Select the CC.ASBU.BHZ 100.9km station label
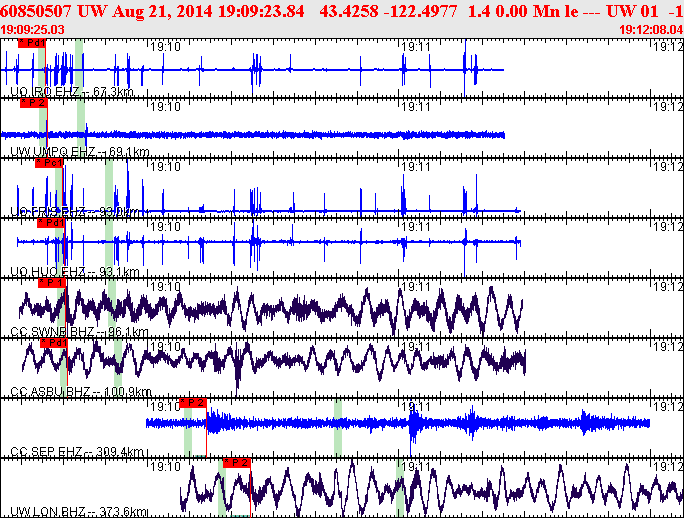 click(79, 392)
